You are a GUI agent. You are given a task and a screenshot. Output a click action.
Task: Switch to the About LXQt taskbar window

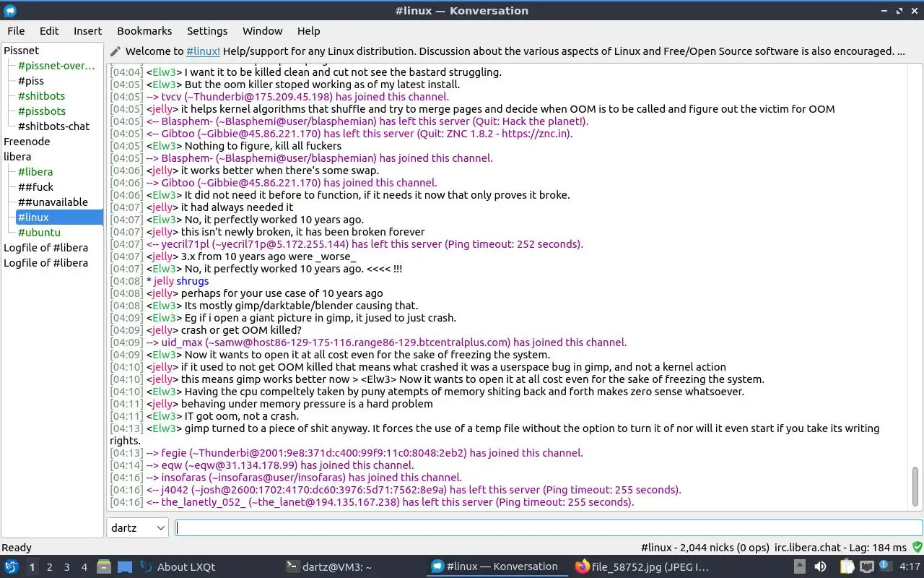178,566
